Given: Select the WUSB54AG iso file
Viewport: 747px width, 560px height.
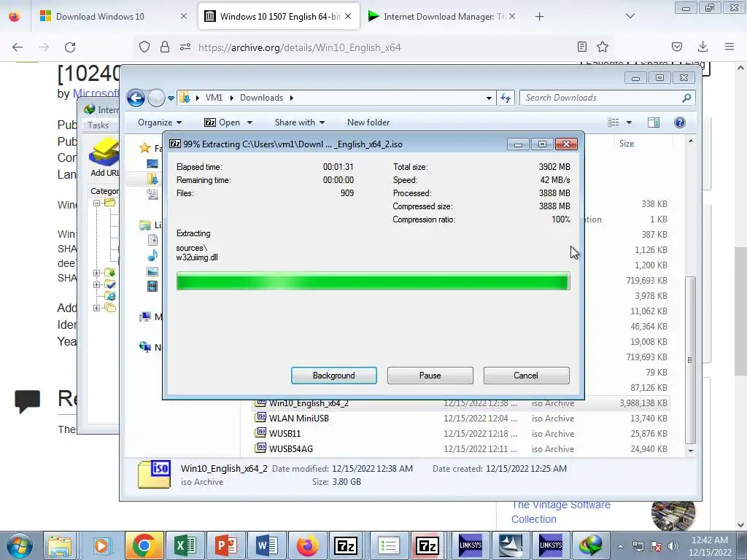Looking at the screenshot, I should pos(460,449).
